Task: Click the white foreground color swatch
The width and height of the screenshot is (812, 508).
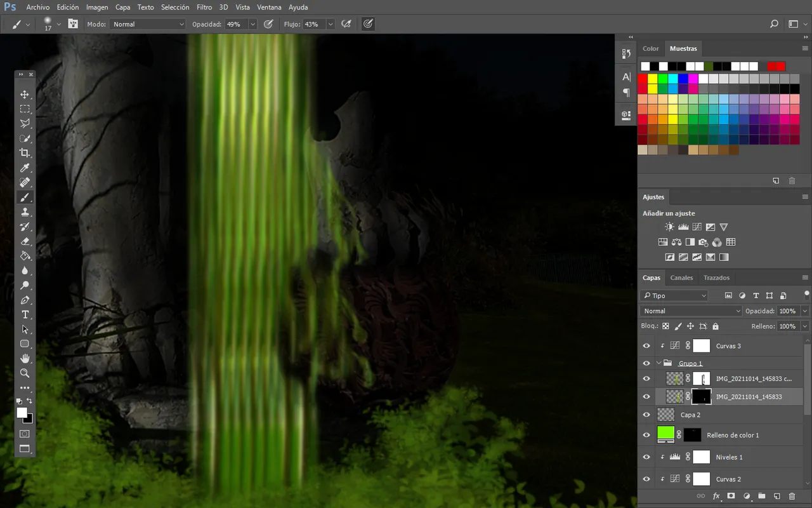Action: 22,412
